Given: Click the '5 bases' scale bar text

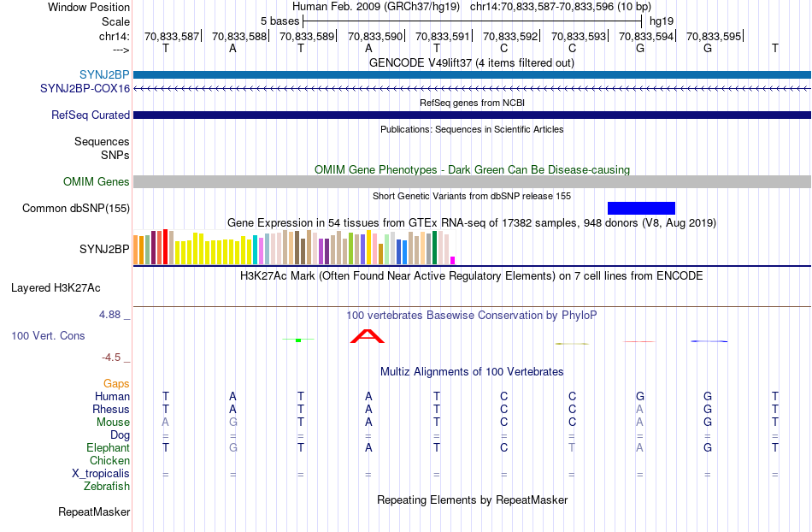Looking at the screenshot, I should pyautogui.click(x=279, y=21).
